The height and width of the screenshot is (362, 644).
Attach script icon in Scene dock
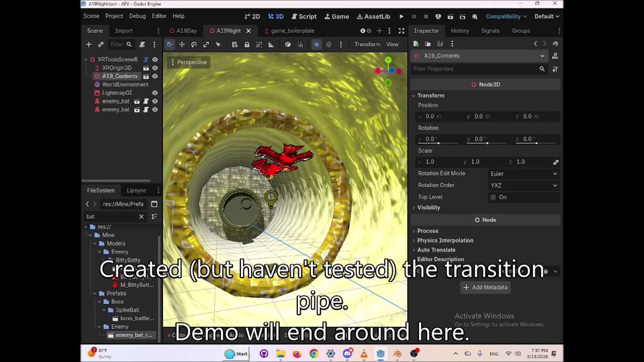(142, 45)
